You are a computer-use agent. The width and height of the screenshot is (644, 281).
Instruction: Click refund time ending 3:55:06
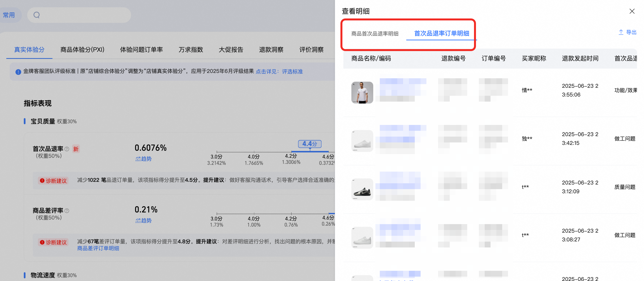click(580, 90)
